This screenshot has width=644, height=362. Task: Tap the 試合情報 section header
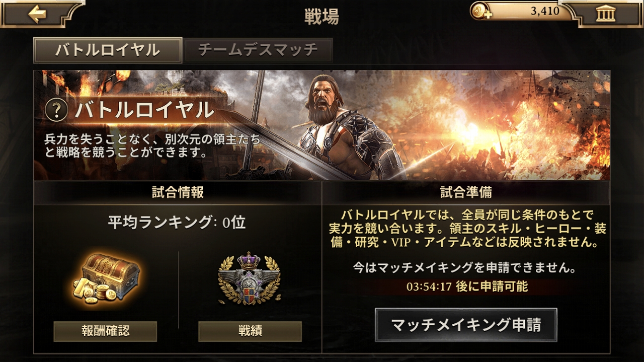click(178, 192)
